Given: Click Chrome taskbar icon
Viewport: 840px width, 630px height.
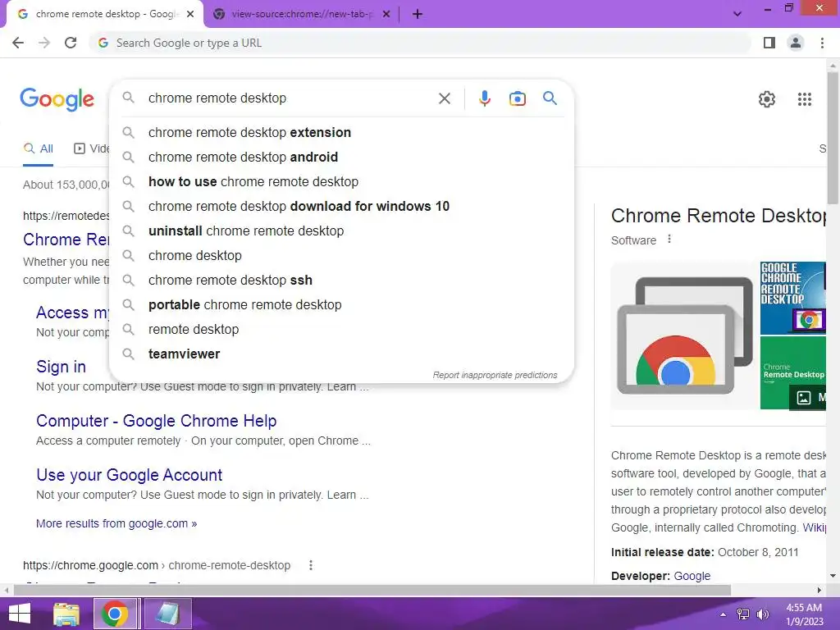Looking at the screenshot, I should [x=115, y=614].
